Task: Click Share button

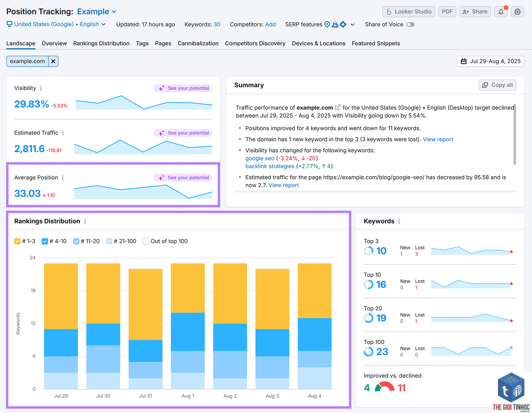Action: coord(475,12)
